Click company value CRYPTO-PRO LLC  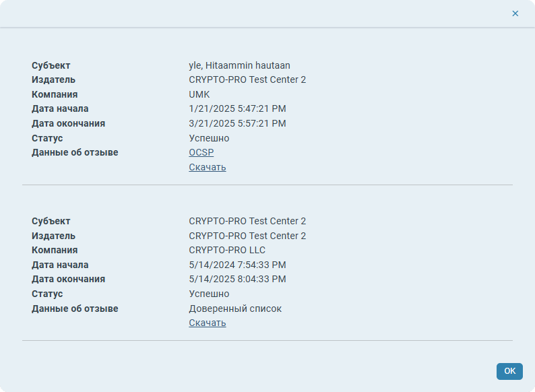[x=227, y=250]
